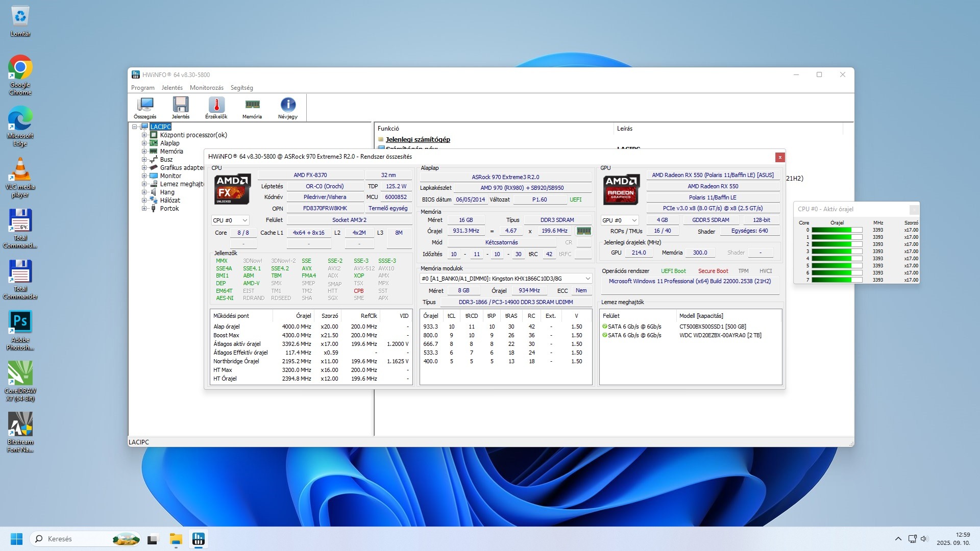Open HWiNFO icon in the taskbar
The image size is (980, 551).
[x=199, y=539]
